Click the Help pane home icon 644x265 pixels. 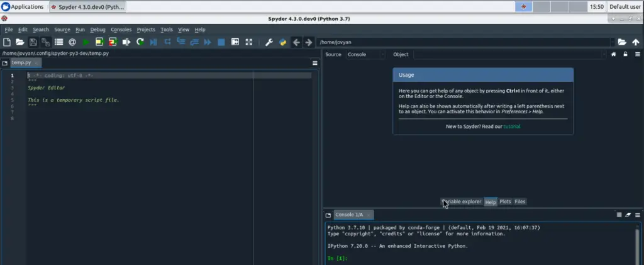[614, 54]
